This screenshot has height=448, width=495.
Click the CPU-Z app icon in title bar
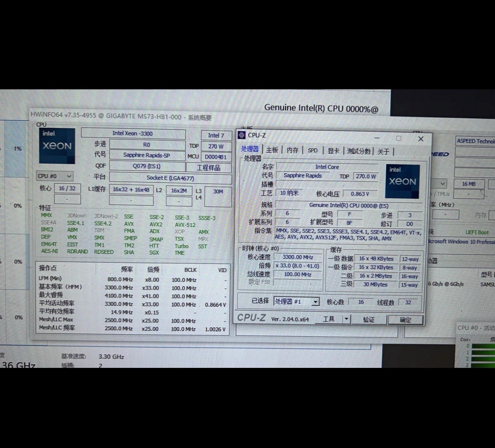pyautogui.click(x=241, y=135)
